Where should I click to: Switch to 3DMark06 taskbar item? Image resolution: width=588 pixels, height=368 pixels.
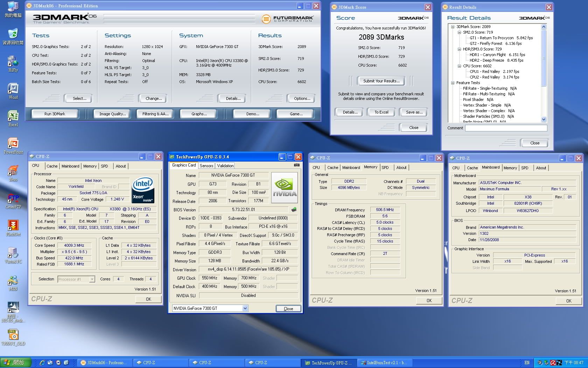(x=105, y=363)
